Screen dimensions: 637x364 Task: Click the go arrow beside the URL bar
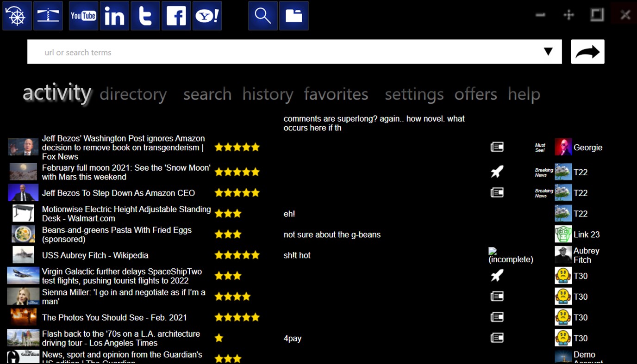tap(587, 51)
